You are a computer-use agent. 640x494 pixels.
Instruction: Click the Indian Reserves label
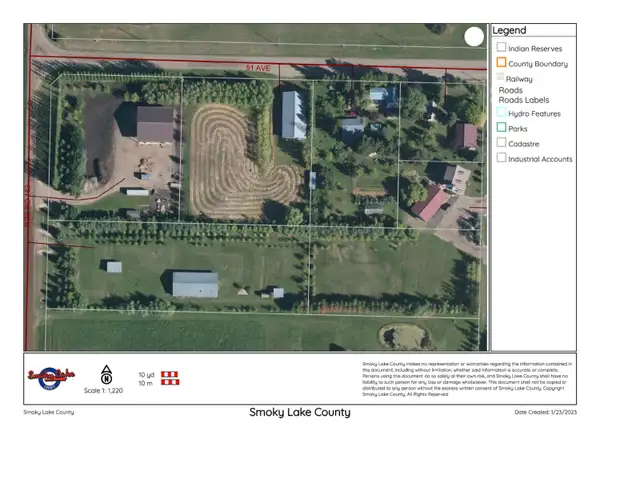pos(535,49)
